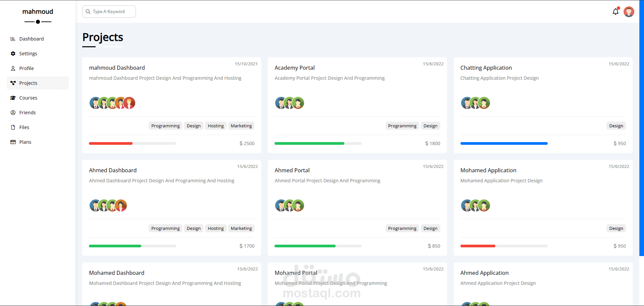Click the green progress bar on Ahmed Dashboard

coord(115,246)
